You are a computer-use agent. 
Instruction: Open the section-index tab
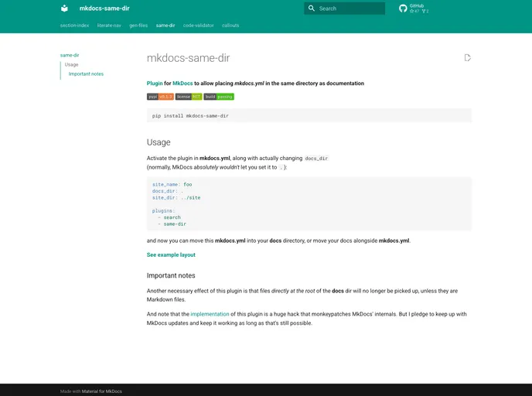[75, 26]
